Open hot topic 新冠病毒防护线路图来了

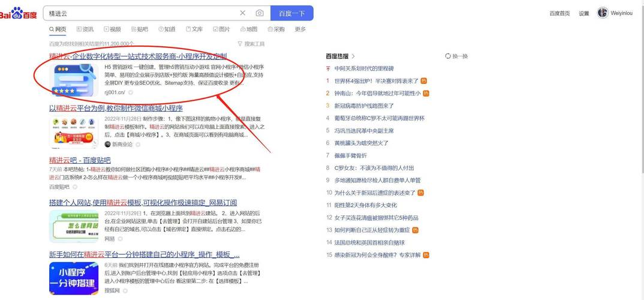(364, 106)
